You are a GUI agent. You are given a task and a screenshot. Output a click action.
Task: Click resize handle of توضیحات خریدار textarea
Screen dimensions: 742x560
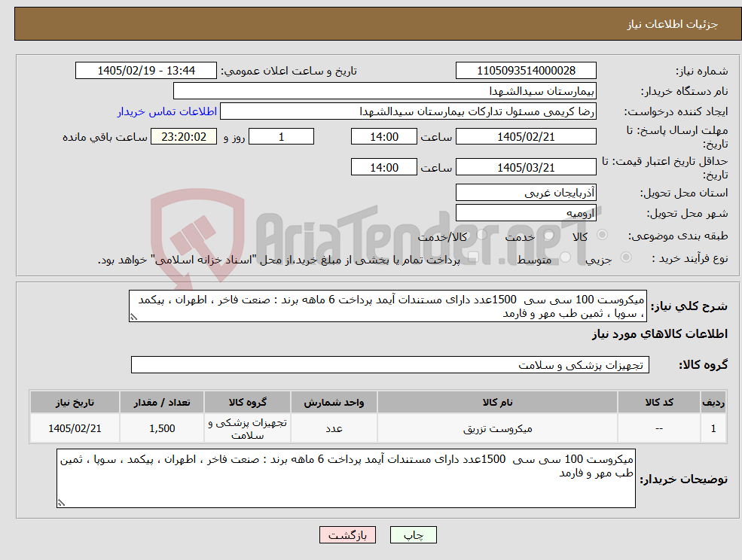click(61, 504)
